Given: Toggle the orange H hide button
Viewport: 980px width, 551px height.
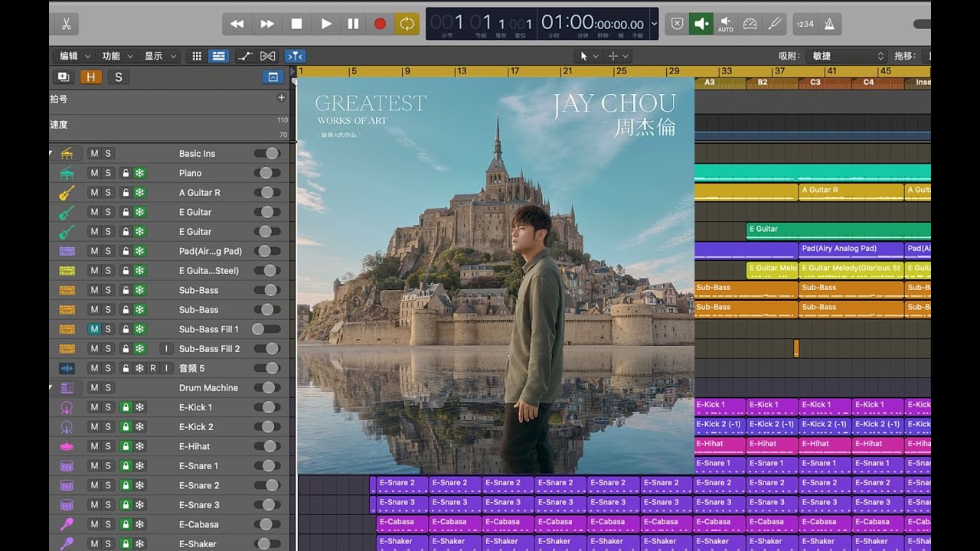Looking at the screenshot, I should pyautogui.click(x=90, y=77).
